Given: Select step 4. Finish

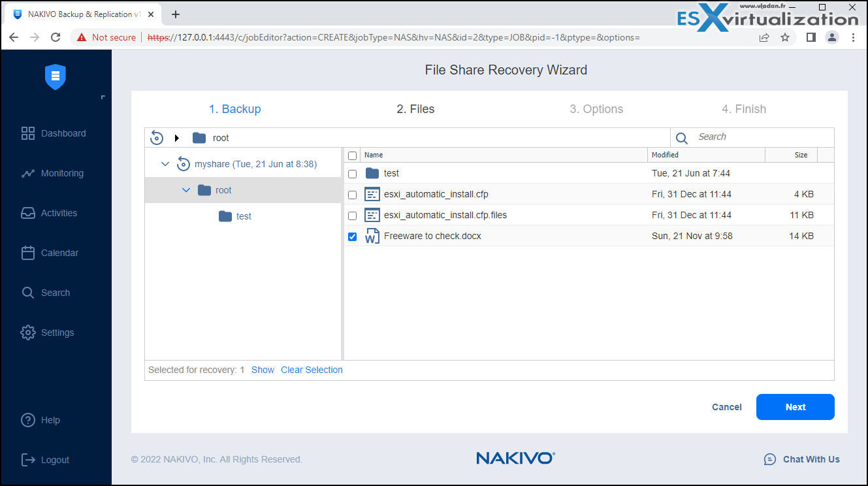Looking at the screenshot, I should pos(744,109).
